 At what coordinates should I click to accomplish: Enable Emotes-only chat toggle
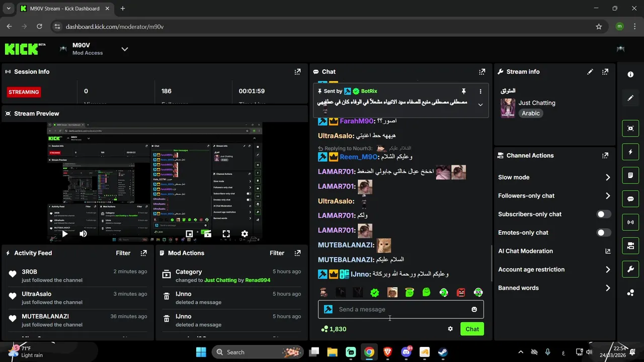[x=604, y=233]
